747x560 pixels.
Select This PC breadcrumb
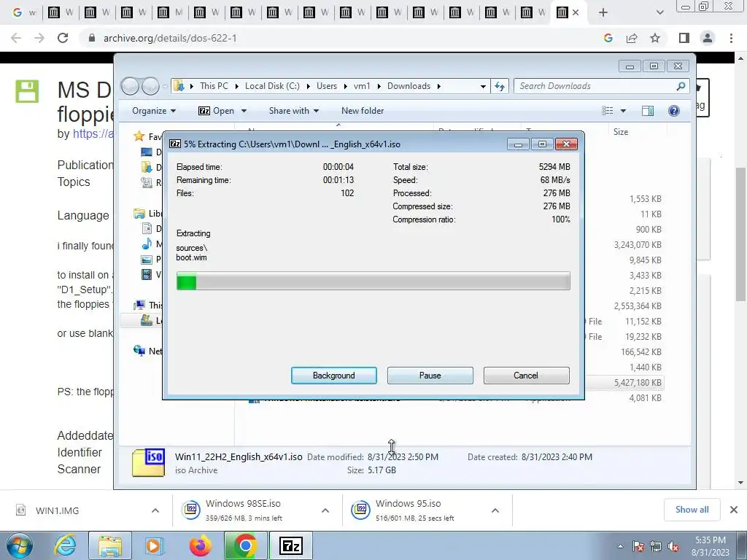(214, 86)
